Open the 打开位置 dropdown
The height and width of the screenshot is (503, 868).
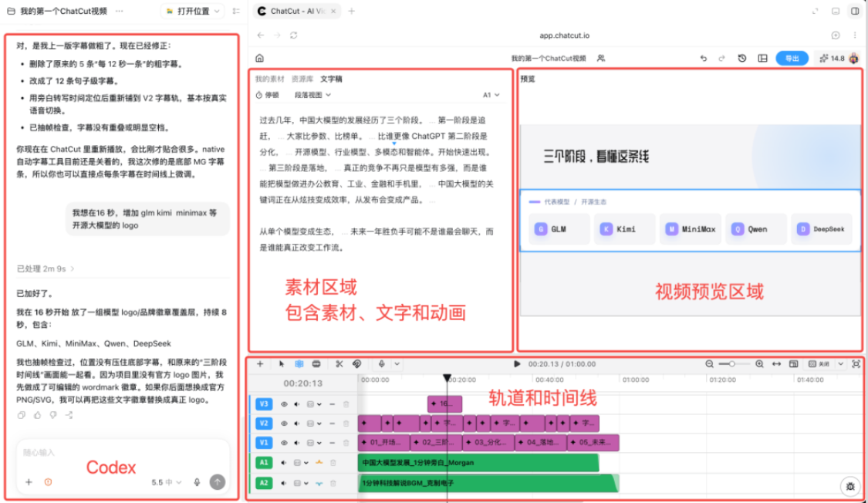(x=193, y=11)
